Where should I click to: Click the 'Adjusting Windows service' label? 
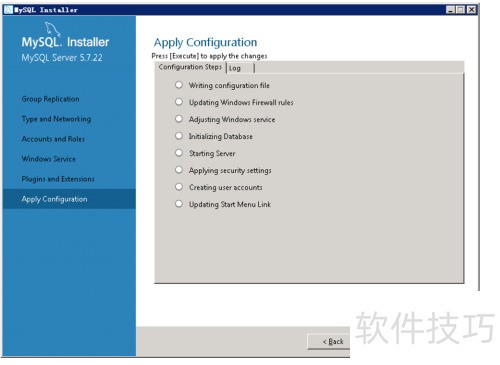232,119
